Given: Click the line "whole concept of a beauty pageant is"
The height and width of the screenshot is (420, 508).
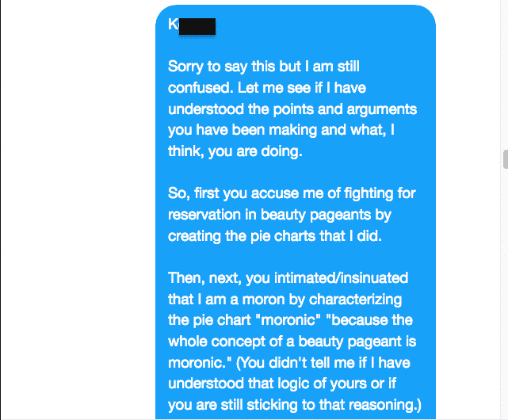Looking at the screenshot, I should 292,342.
